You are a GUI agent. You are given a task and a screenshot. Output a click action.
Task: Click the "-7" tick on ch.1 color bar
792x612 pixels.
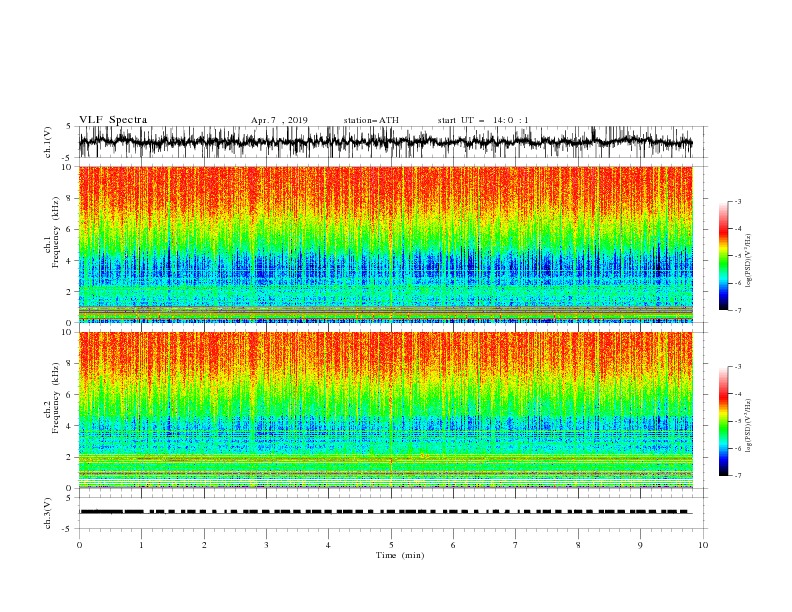pos(738,310)
